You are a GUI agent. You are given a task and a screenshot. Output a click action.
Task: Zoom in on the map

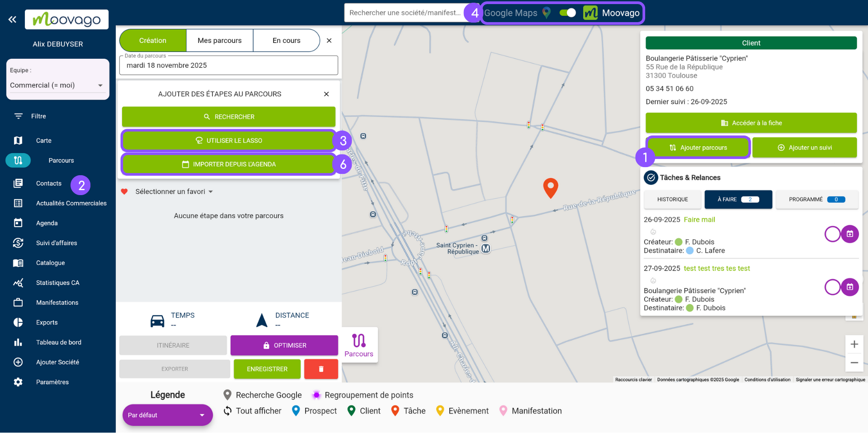click(854, 345)
